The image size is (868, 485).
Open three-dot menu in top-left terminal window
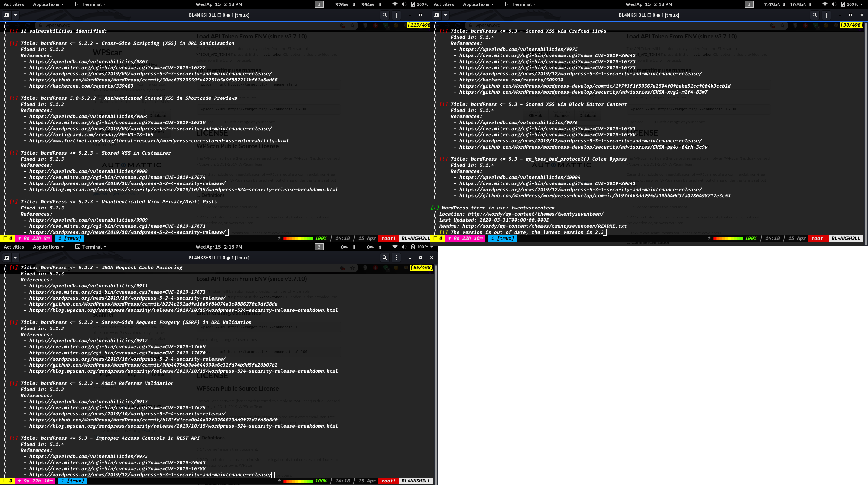396,15
